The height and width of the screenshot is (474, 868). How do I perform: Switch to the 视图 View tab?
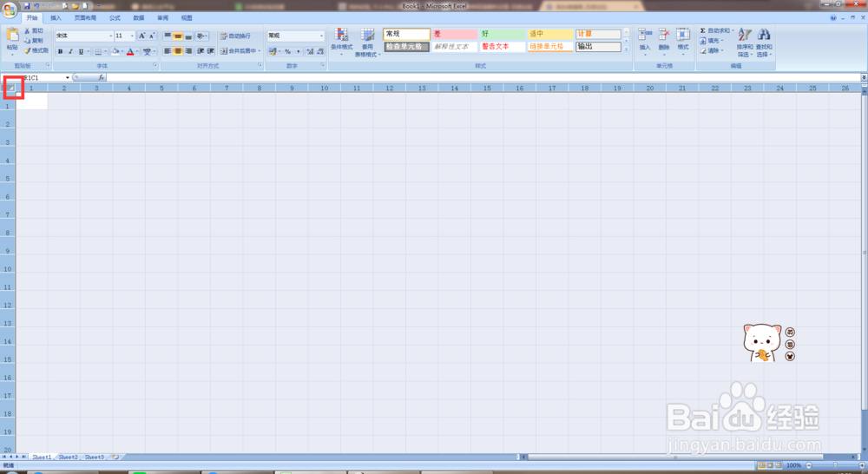tap(187, 18)
